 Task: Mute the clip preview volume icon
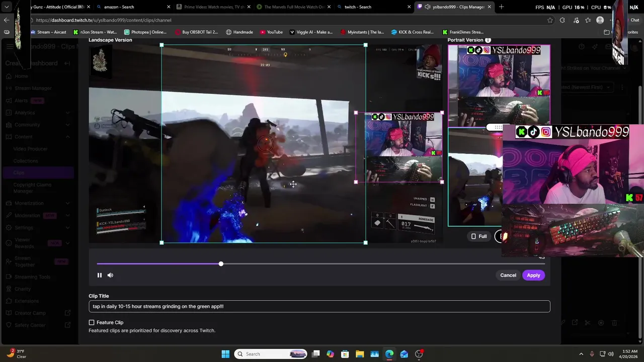pyautogui.click(x=110, y=275)
